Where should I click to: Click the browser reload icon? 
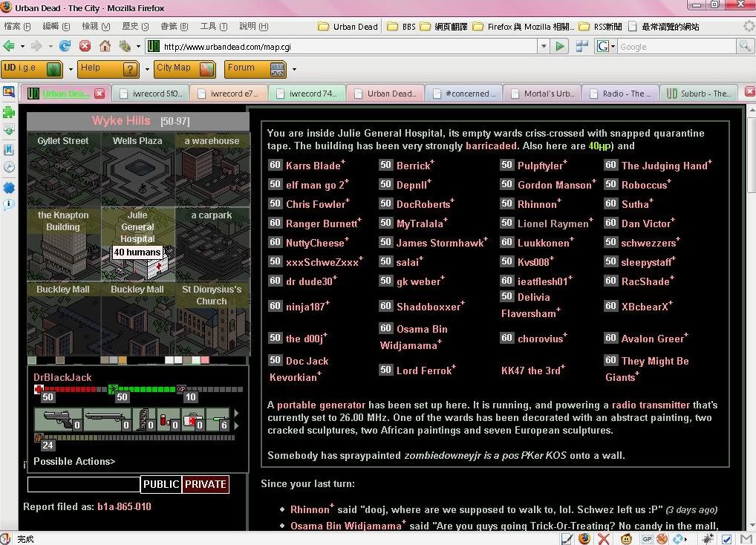pos(65,46)
